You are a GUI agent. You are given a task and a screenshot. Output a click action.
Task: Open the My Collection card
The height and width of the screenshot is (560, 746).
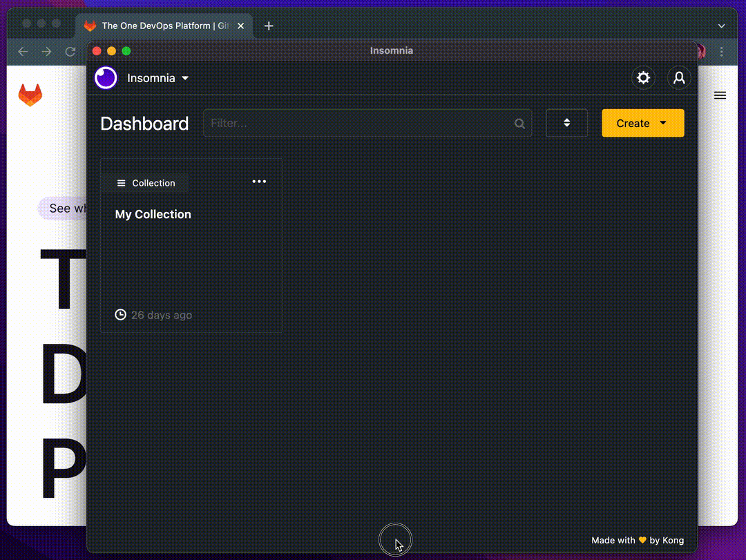coord(191,245)
